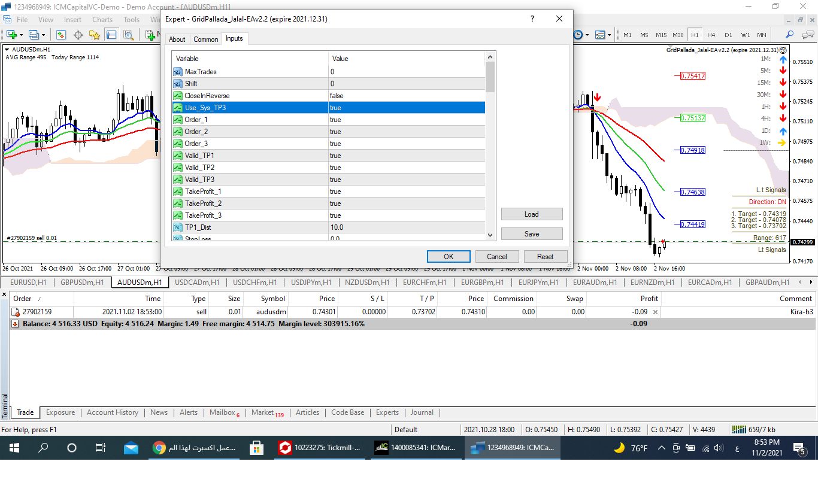Switch to the About tab
Image resolution: width=818 pixels, height=504 pixels.
click(x=177, y=40)
